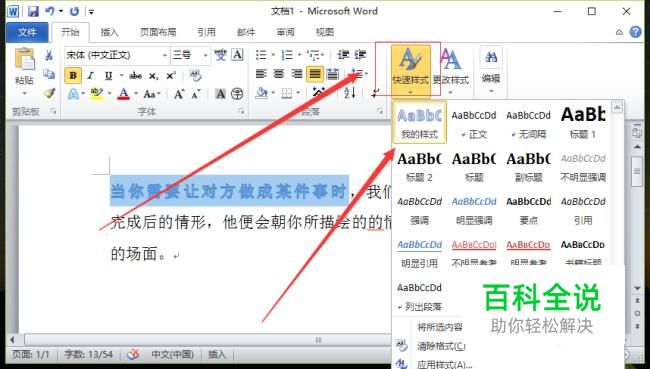This screenshot has width=650, height=369.
Task: Toggle superscript formatting
Action: [170, 75]
